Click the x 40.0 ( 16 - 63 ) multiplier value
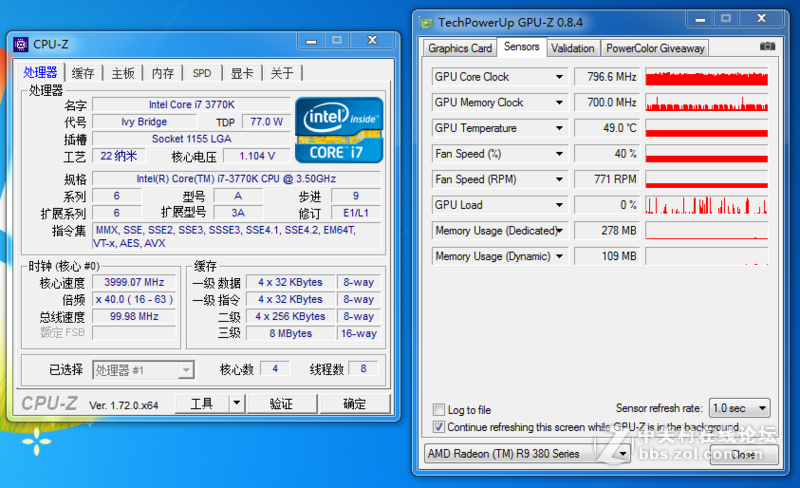The height and width of the screenshot is (488, 800). (134, 299)
